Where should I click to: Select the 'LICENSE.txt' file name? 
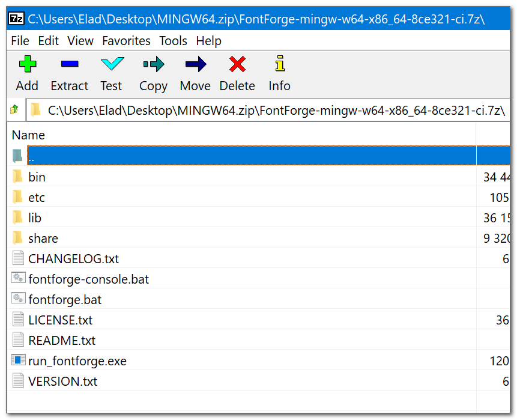(60, 320)
